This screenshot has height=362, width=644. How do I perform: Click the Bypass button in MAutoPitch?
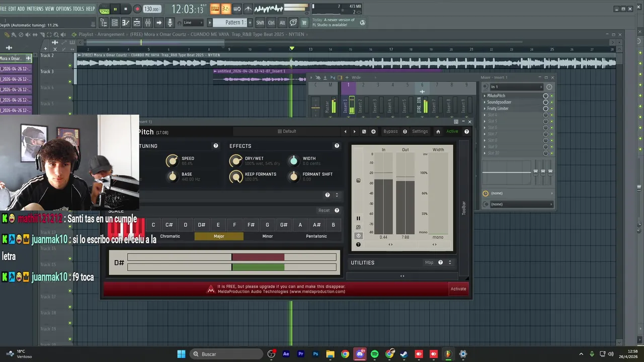390,132
